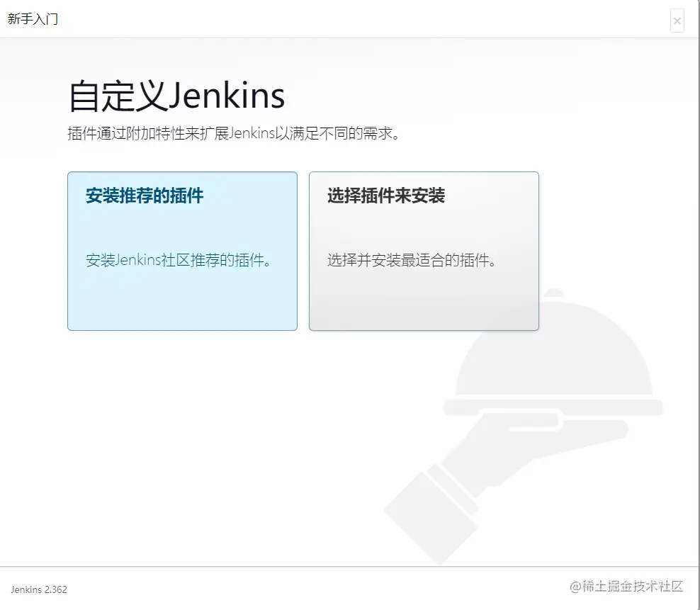Choose the 选择插件来安装 option card

pyautogui.click(x=424, y=251)
